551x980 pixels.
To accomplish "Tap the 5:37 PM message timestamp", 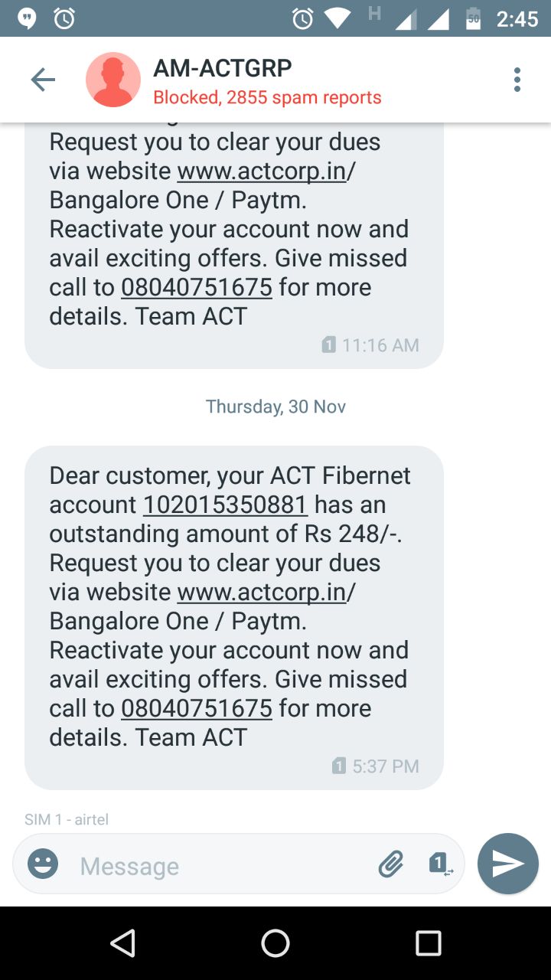I will (385, 766).
